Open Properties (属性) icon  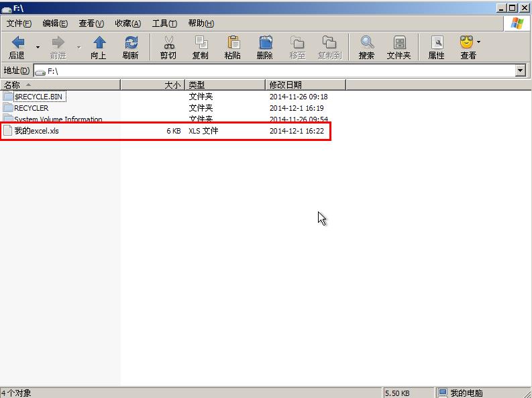tap(437, 42)
